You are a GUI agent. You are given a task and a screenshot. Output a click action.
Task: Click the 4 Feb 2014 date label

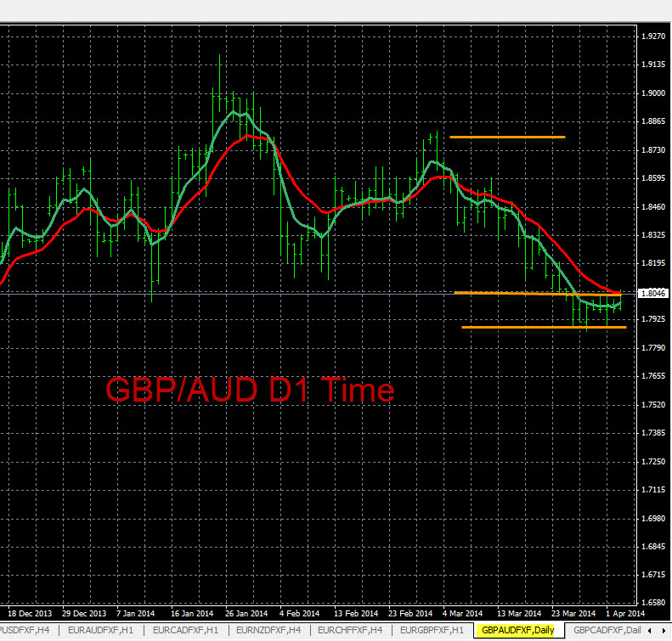pyautogui.click(x=300, y=614)
